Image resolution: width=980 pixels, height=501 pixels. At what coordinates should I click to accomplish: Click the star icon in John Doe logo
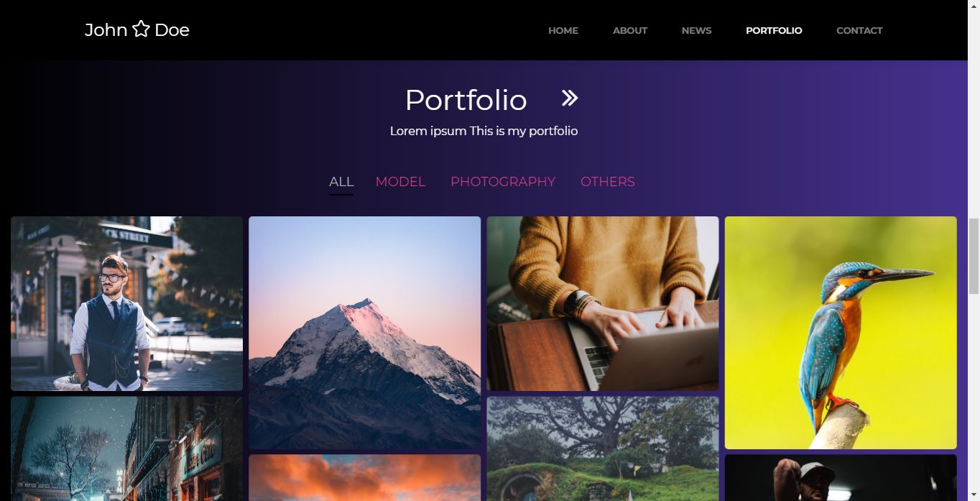[141, 29]
